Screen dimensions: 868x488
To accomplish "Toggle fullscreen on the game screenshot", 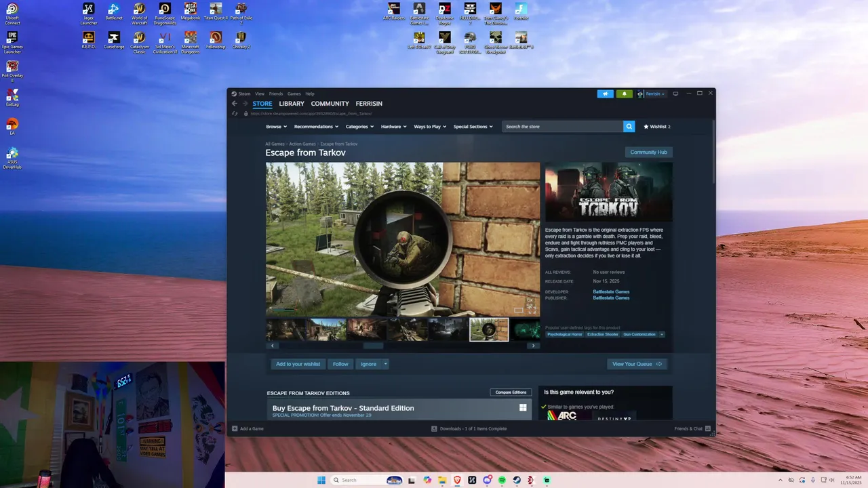I will click(x=532, y=310).
